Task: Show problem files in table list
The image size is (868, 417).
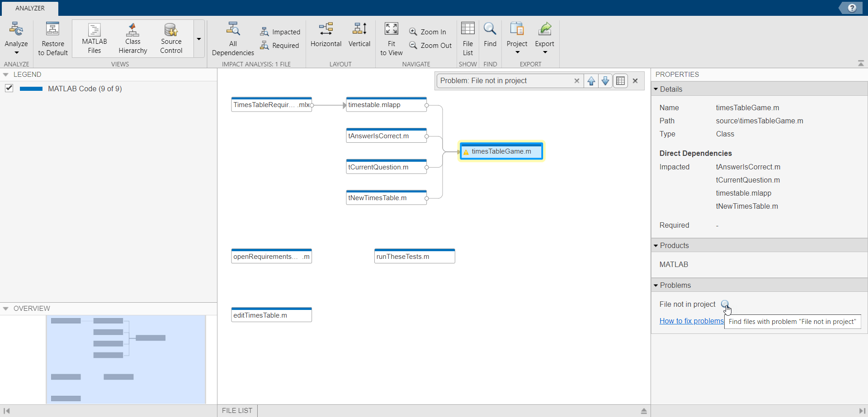Action: click(621, 81)
